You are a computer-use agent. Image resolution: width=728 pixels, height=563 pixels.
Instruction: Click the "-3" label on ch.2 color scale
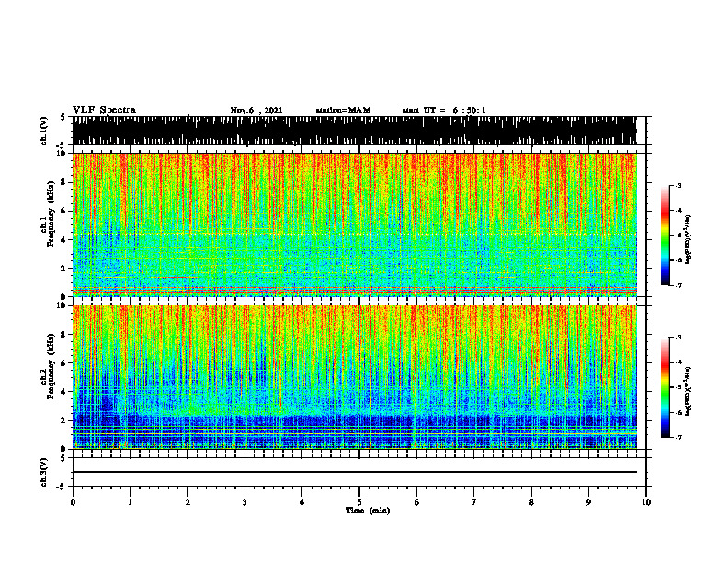(x=677, y=338)
